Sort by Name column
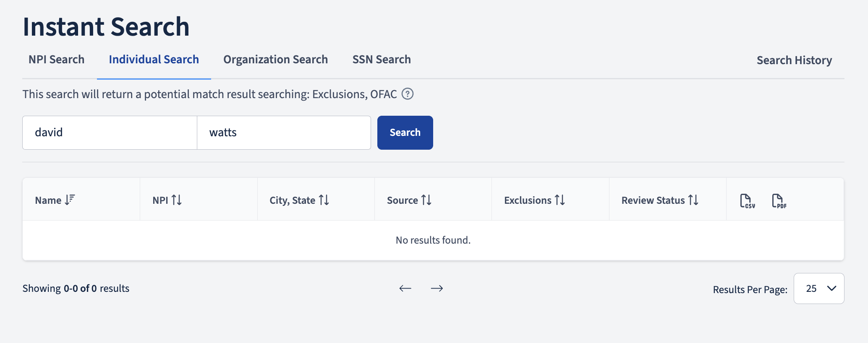The image size is (868, 343). (55, 200)
